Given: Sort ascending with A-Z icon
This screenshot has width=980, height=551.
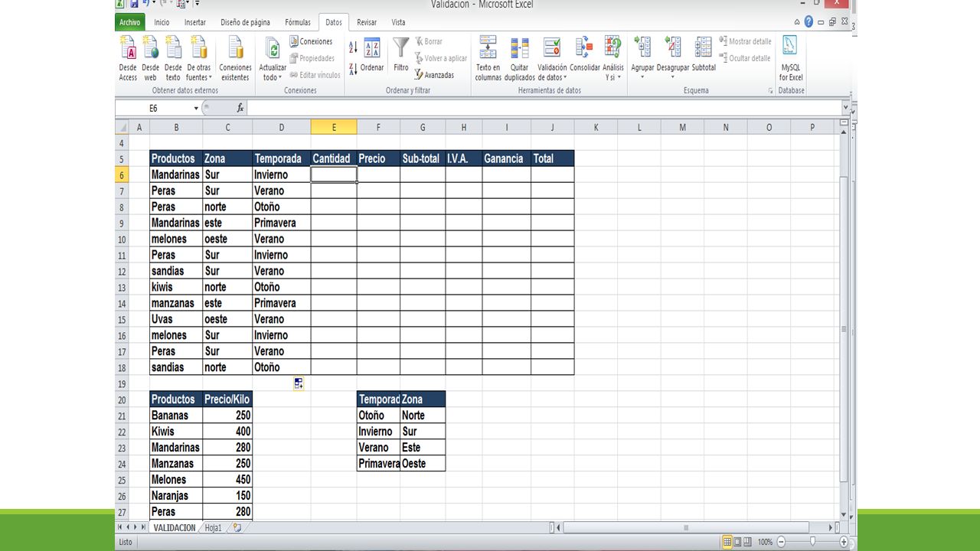Looking at the screenshot, I should coord(353,47).
